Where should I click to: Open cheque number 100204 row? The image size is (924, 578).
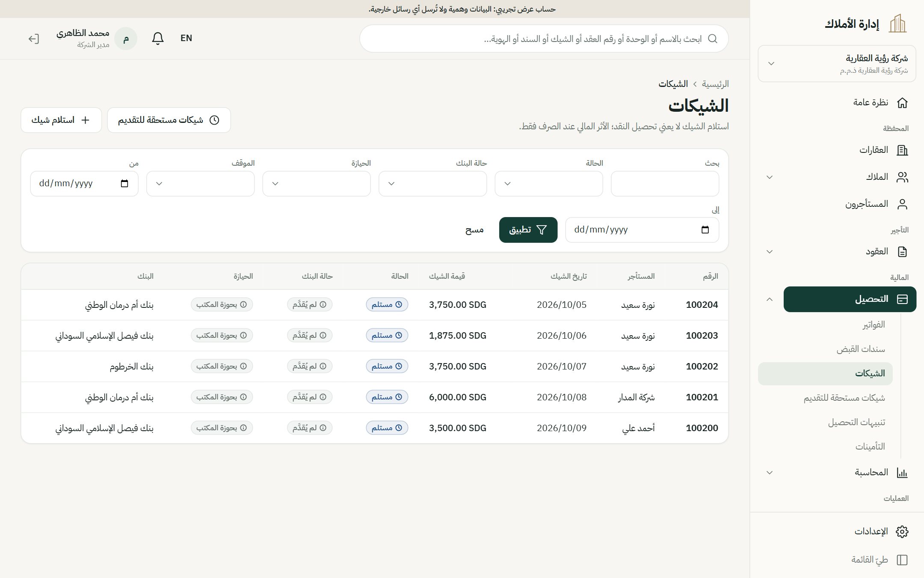(x=375, y=305)
